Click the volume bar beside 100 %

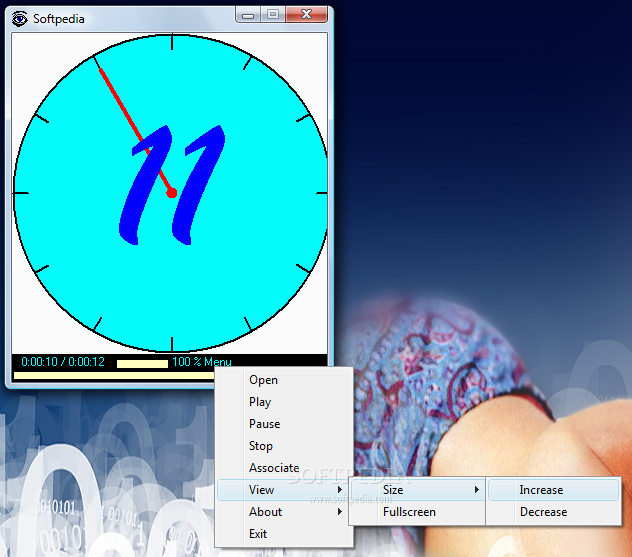point(142,364)
